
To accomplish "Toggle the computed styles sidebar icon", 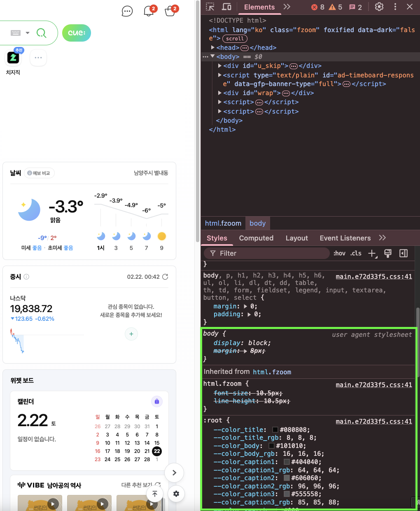I will [x=404, y=253].
